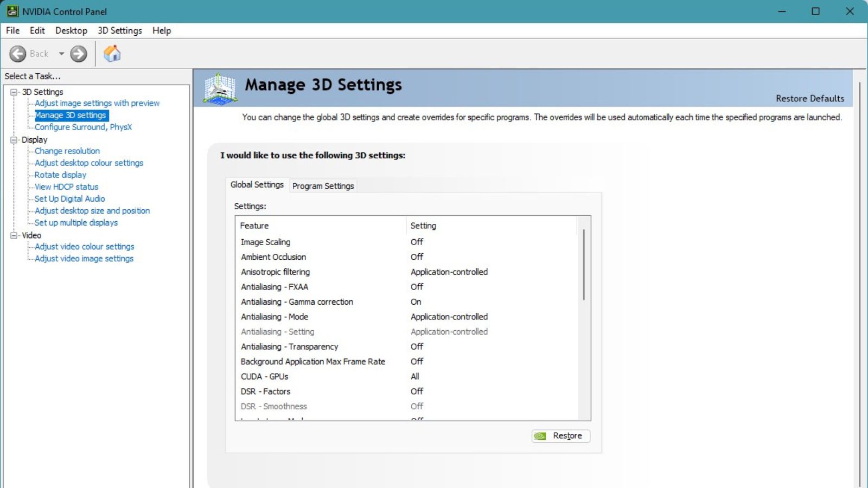The width and height of the screenshot is (868, 488).
Task: Switch to the Program Settings tab
Action: pyautogui.click(x=323, y=186)
